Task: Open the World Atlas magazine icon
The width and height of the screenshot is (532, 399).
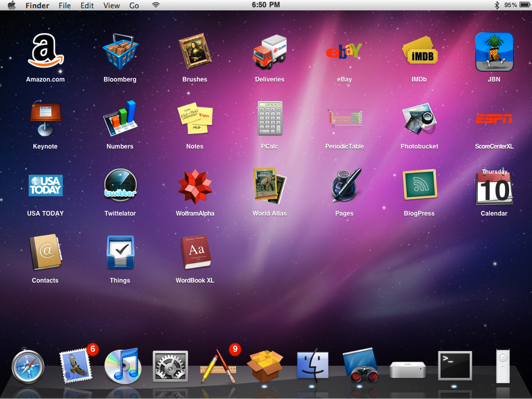Action: [270, 185]
